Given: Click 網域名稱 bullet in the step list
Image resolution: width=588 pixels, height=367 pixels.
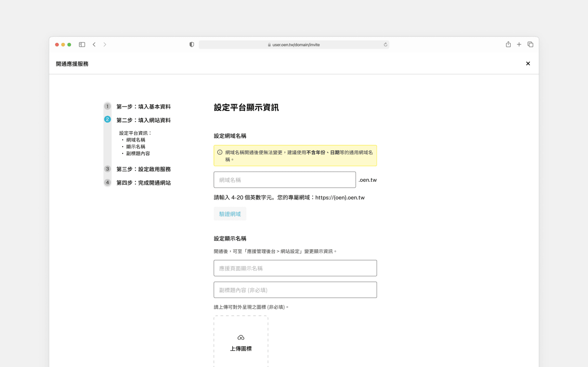Looking at the screenshot, I should point(136,140).
